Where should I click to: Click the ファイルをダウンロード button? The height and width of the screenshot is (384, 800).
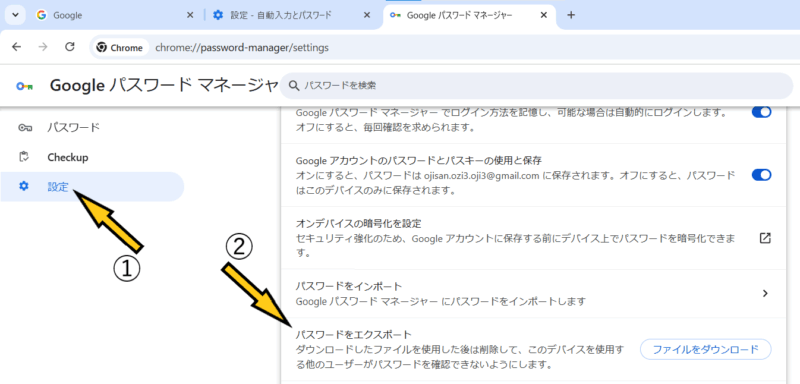coord(705,349)
